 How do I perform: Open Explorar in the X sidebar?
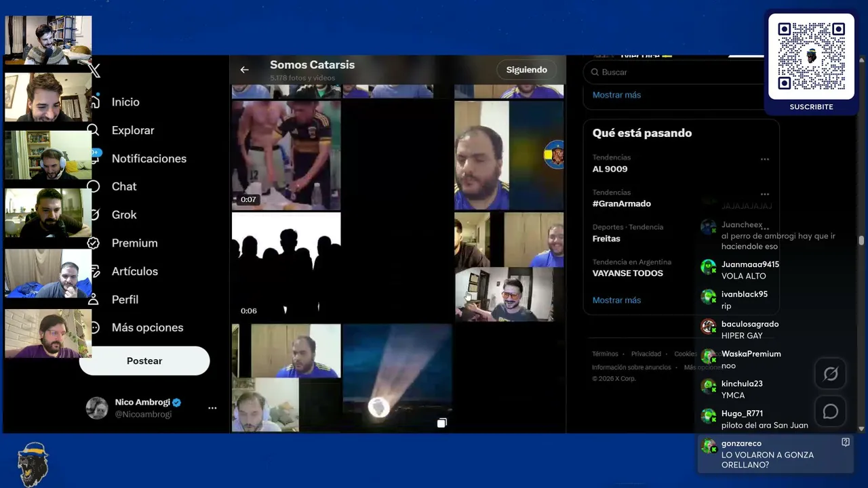[133, 130]
